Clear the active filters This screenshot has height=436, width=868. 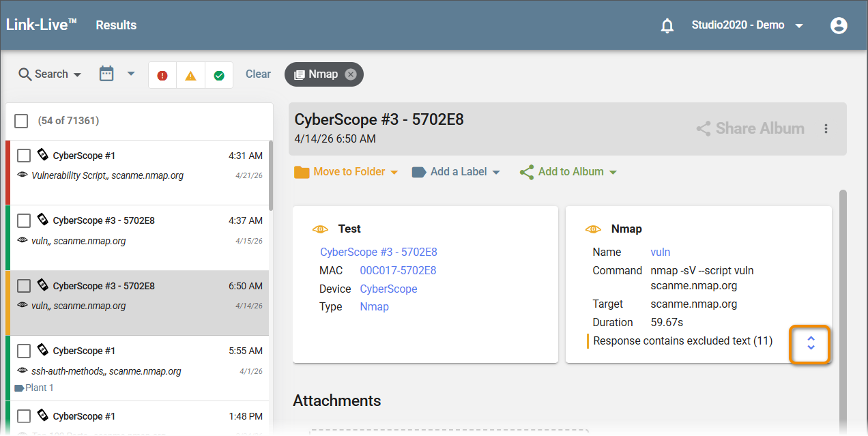click(x=258, y=74)
